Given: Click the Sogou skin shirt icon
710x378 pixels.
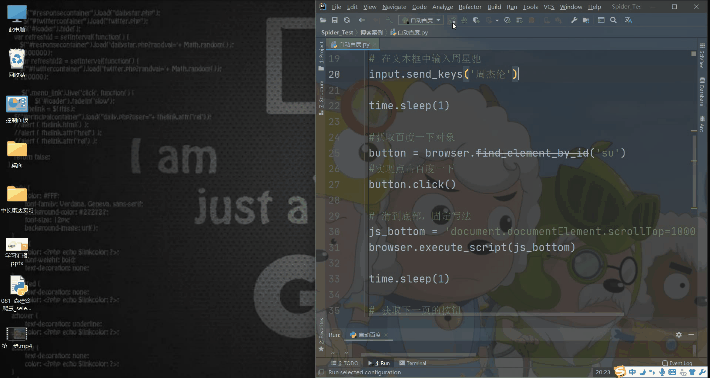Looking at the screenshot, I should click(x=692, y=372).
